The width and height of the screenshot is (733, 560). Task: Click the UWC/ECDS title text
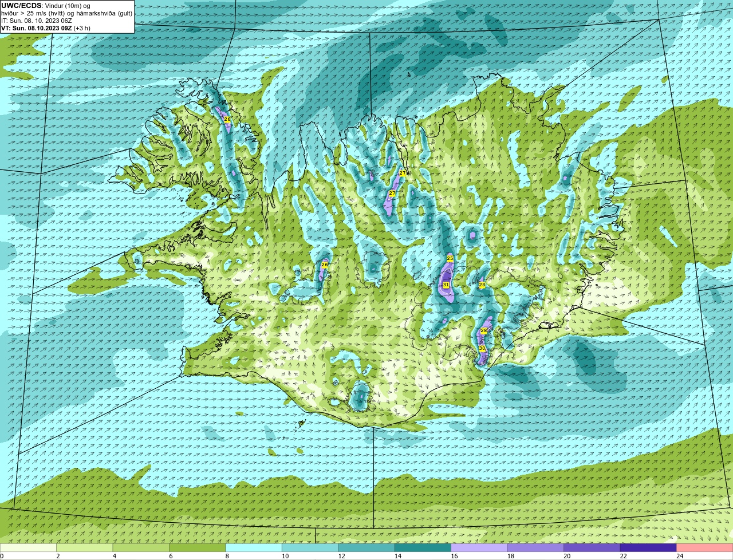coord(21,6)
